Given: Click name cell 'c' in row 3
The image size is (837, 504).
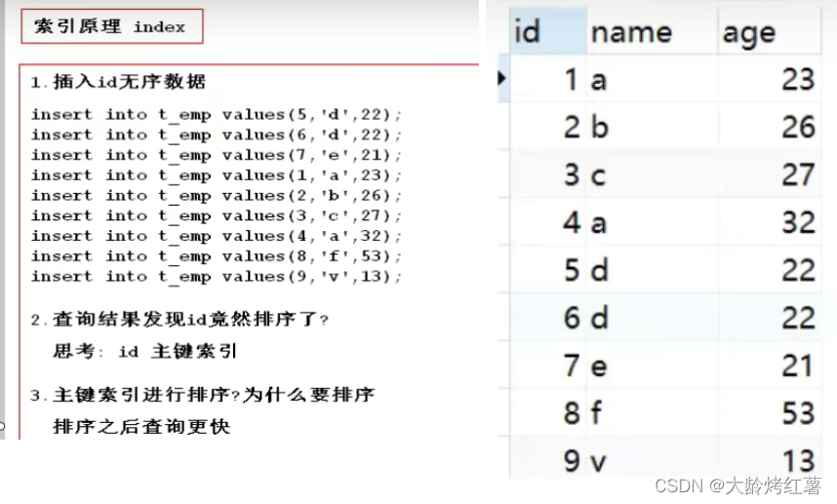Looking at the screenshot, I should (x=652, y=174).
